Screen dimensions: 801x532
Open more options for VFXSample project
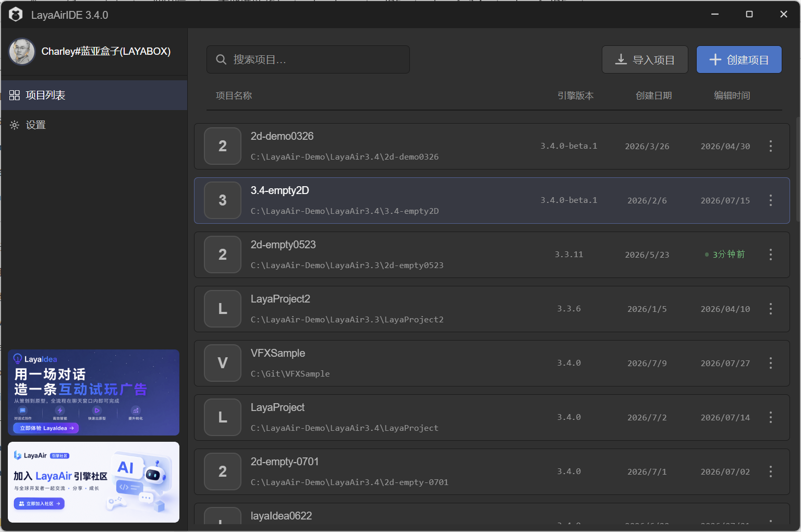770,363
